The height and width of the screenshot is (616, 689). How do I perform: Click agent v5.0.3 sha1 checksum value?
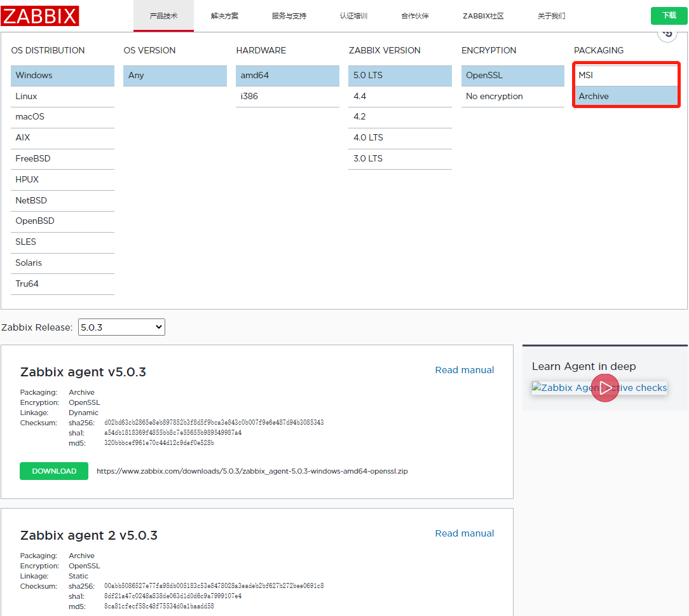173,433
